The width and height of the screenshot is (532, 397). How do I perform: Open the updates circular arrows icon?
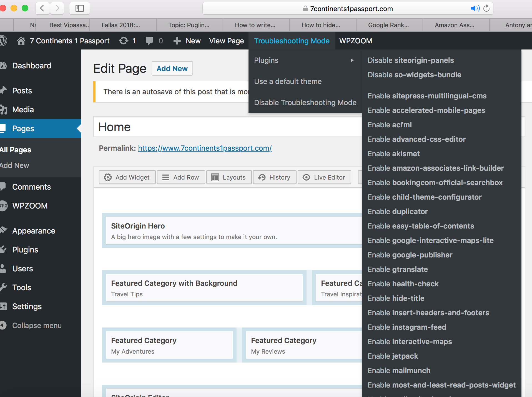(124, 41)
